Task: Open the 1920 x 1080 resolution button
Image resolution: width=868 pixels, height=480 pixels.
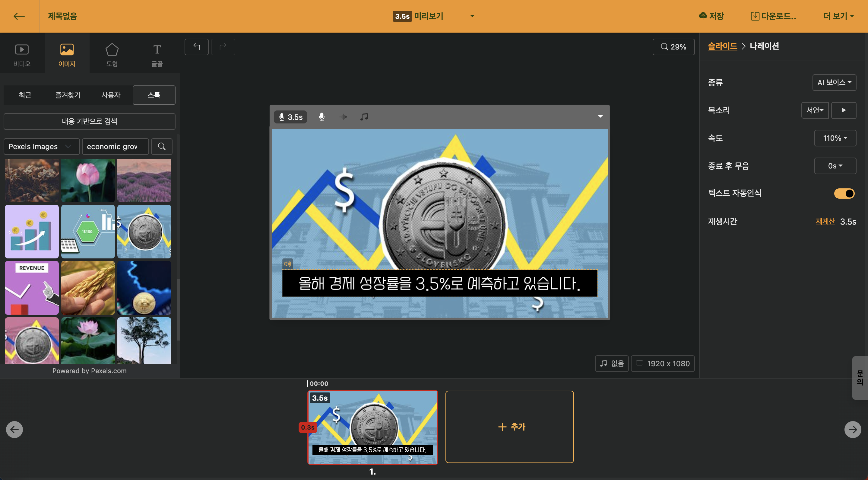Action: point(662,364)
